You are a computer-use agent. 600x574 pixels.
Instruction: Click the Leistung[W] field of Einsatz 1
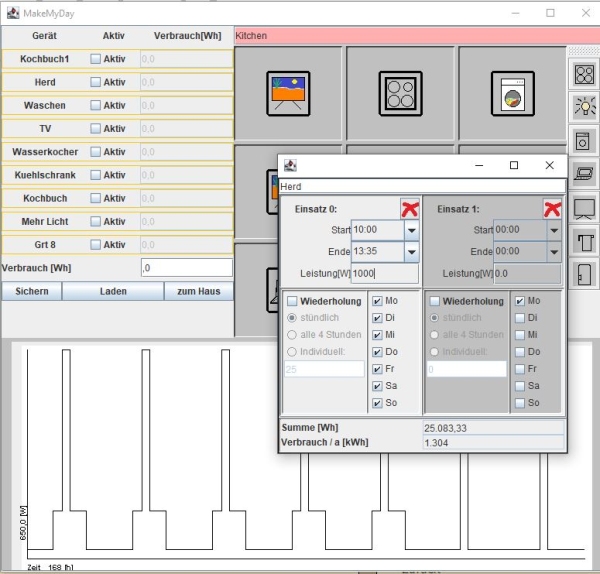point(527,274)
